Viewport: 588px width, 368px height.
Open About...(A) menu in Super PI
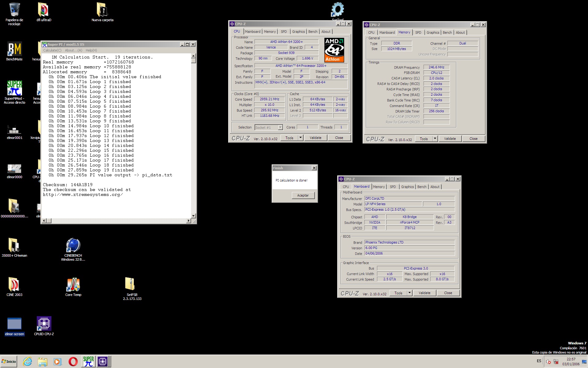tap(73, 50)
